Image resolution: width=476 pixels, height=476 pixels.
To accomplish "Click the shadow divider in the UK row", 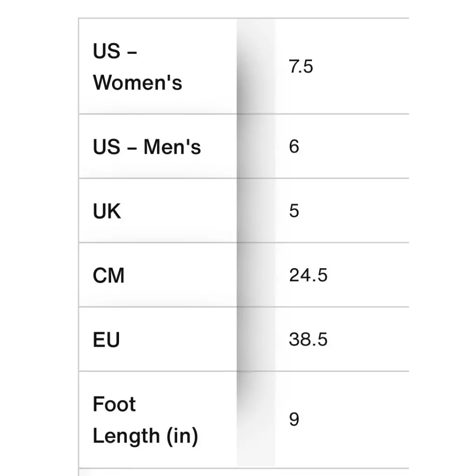I will [x=255, y=211].
